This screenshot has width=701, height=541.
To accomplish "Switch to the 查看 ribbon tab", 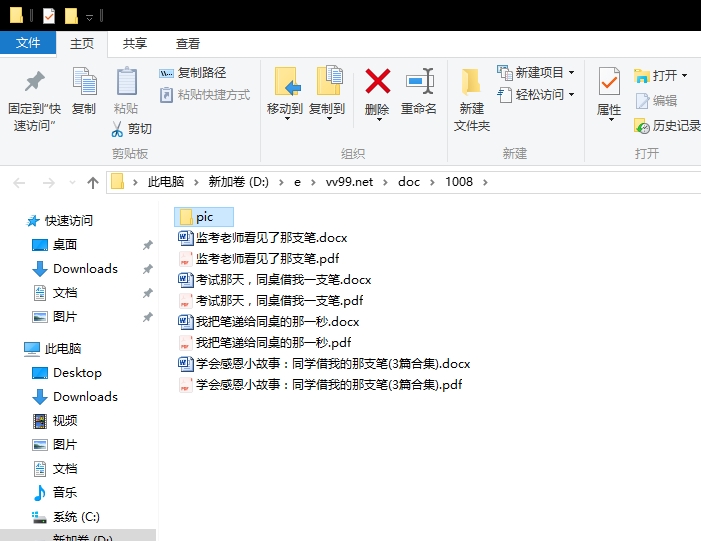I will pyautogui.click(x=187, y=44).
